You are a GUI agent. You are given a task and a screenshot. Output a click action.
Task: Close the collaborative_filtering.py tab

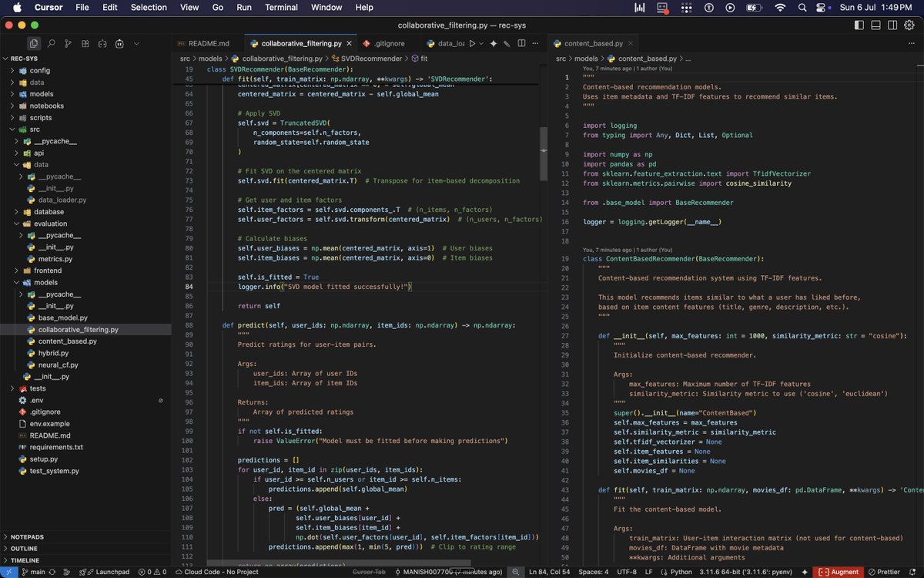coord(347,44)
